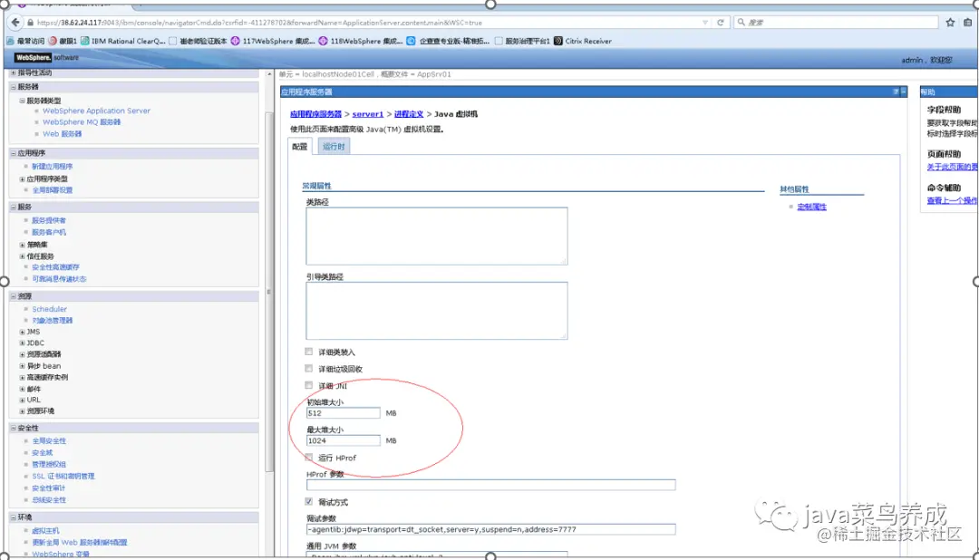The width and height of the screenshot is (979, 560).
Task: Uncheck the 调试方式 checkbox
Action: 309,501
